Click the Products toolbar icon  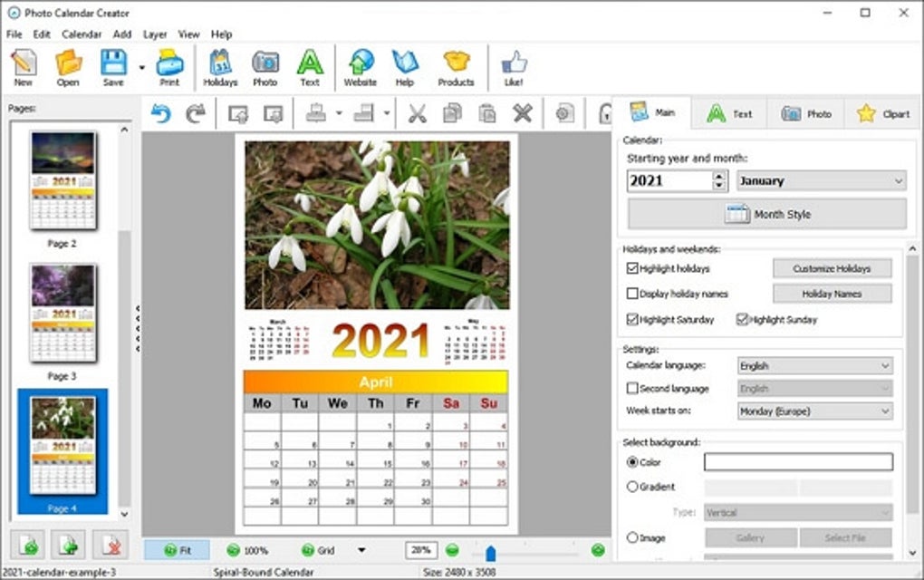(455, 65)
